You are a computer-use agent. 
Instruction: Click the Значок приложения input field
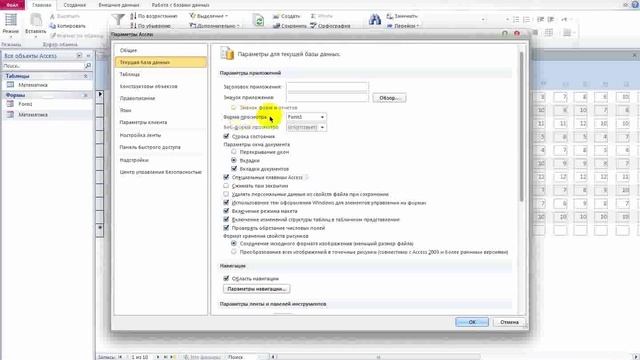coord(328,98)
